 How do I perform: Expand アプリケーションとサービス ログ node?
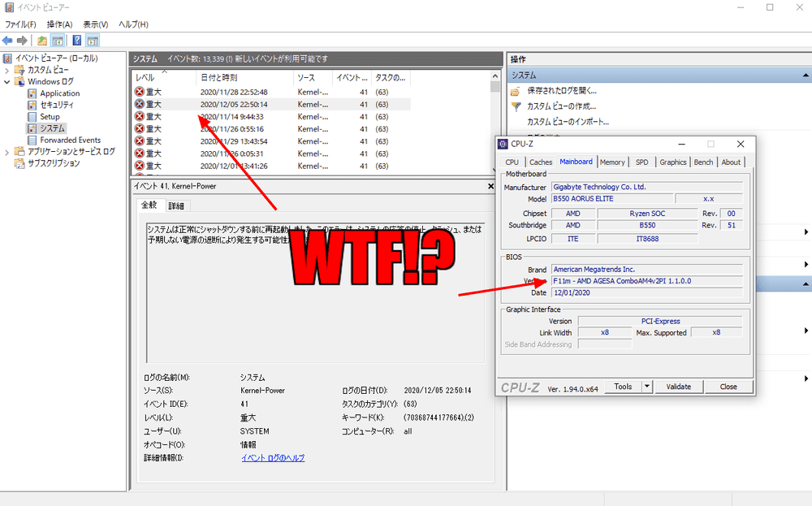(6, 152)
